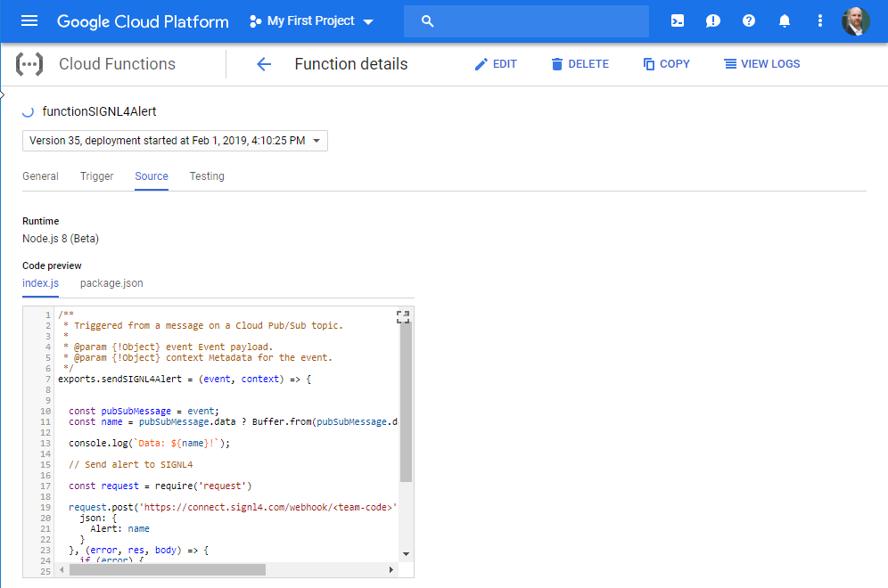This screenshot has width=888, height=588.
Task: Click the exports.sendSIGNL4Alert code line
Action: coord(185,380)
